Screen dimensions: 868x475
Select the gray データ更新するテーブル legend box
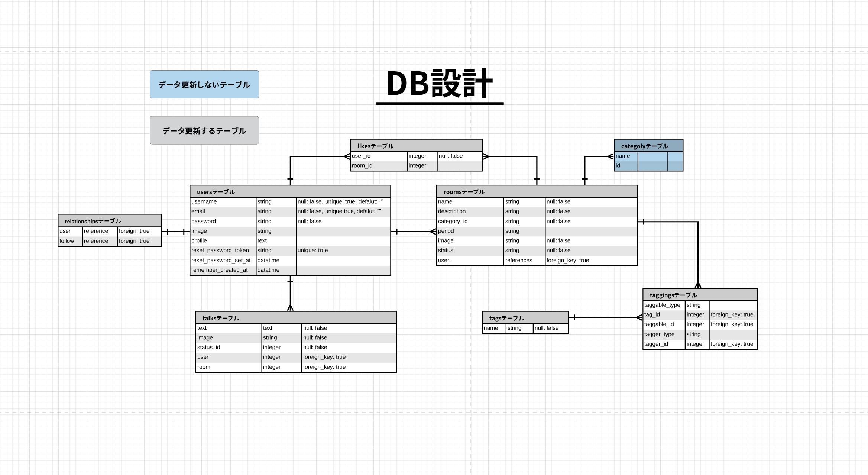204,130
